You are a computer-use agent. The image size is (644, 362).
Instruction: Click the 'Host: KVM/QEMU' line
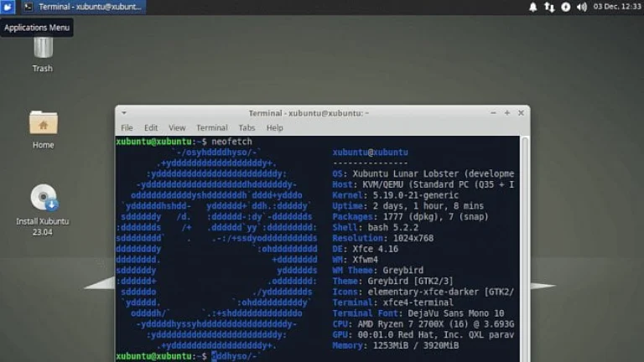tap(423, 184)
